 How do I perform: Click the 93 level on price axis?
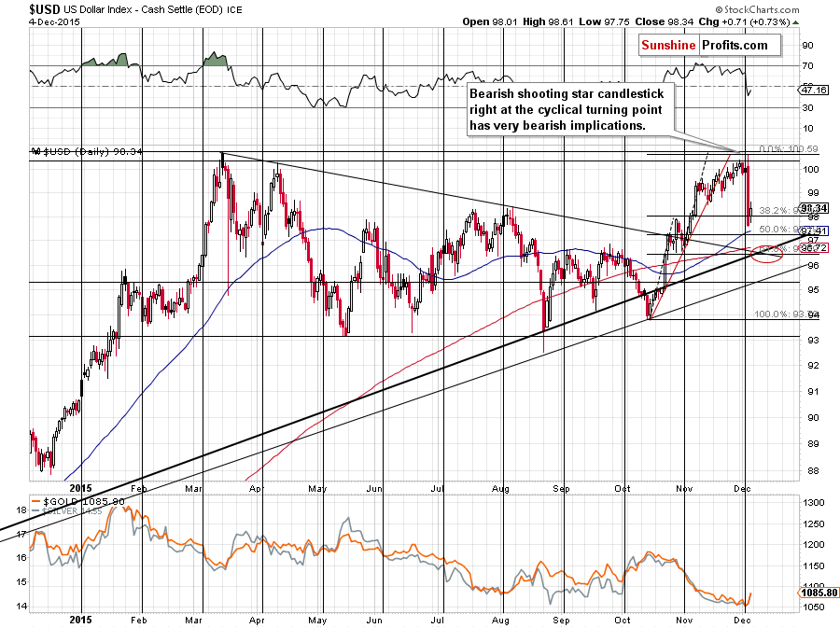coord(813,340)
